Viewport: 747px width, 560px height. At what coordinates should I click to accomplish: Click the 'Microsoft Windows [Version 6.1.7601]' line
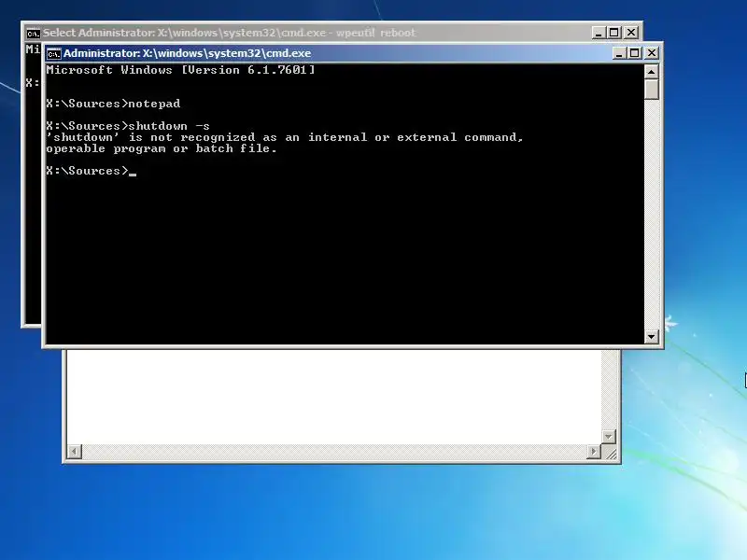180,70
